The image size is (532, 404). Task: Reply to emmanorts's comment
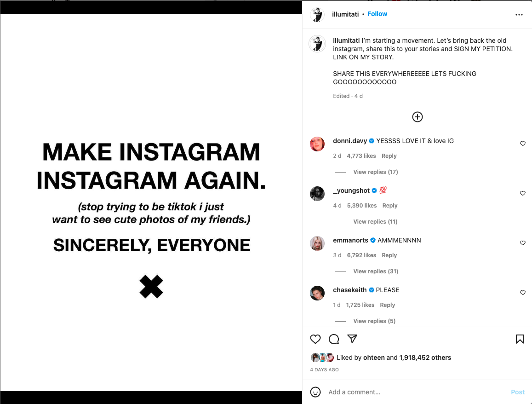pyautogui.click(x=389, y=255)
